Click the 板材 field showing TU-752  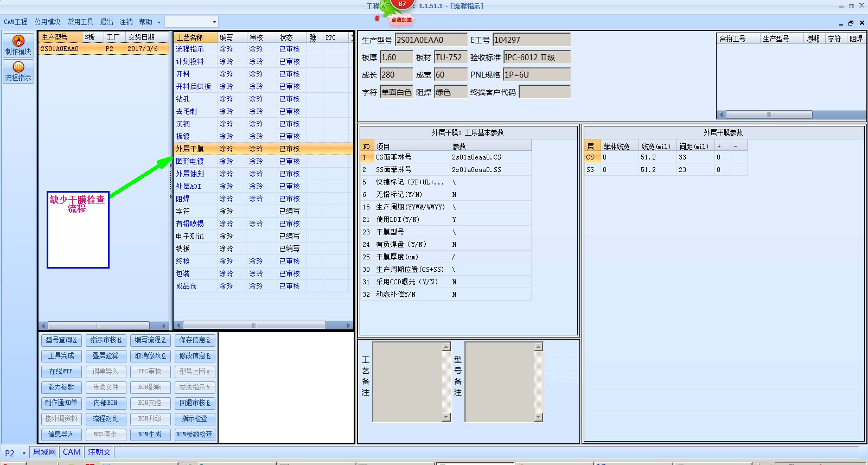coord(450,57)
